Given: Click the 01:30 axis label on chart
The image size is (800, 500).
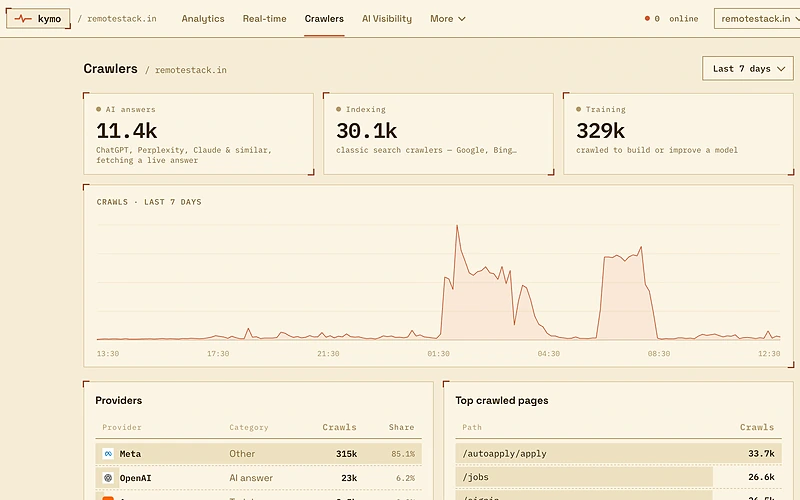Looking at the screenshot, I should [x=438, y=354].
